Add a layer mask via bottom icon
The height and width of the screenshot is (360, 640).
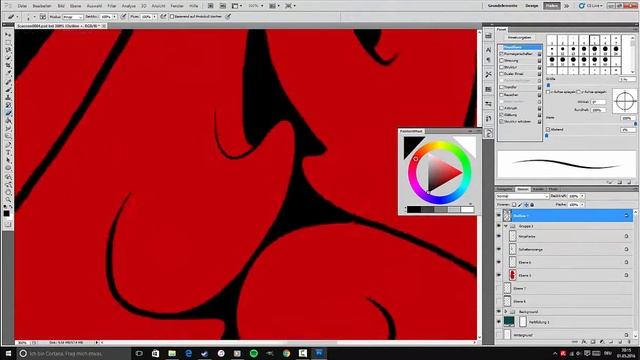[593, 342]
